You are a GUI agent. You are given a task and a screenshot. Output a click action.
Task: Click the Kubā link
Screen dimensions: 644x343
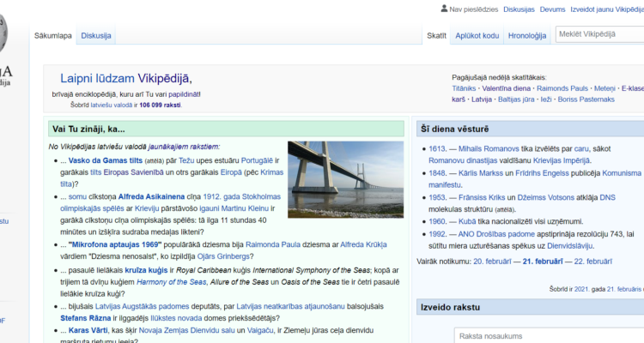point(467,221)
